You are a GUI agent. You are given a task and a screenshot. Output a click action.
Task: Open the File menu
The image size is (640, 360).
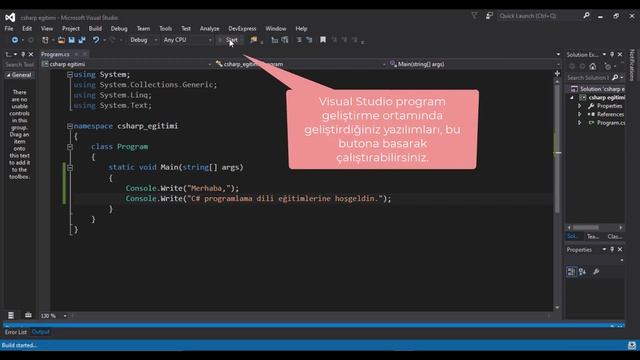pos(9,29)
